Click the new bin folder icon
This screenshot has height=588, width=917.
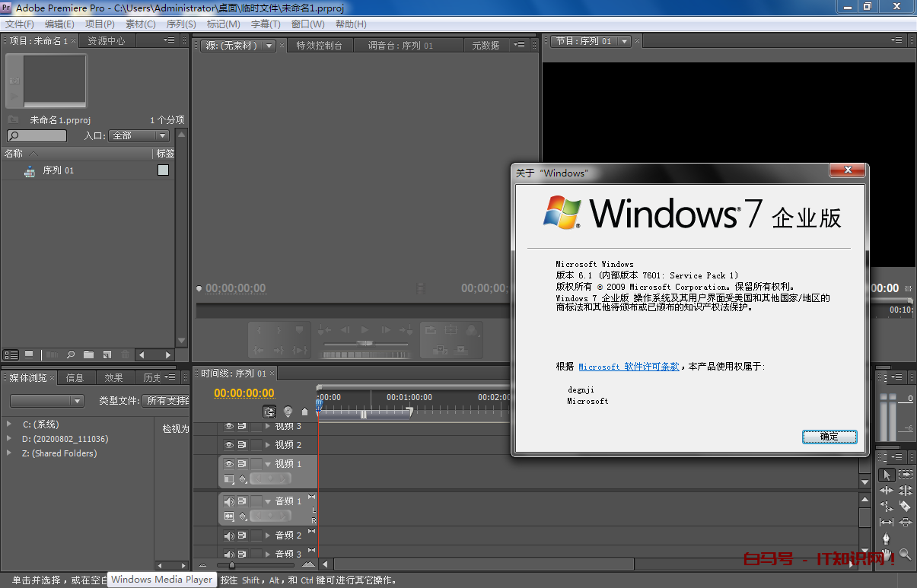pyautogui.click(x=88, y=354)
